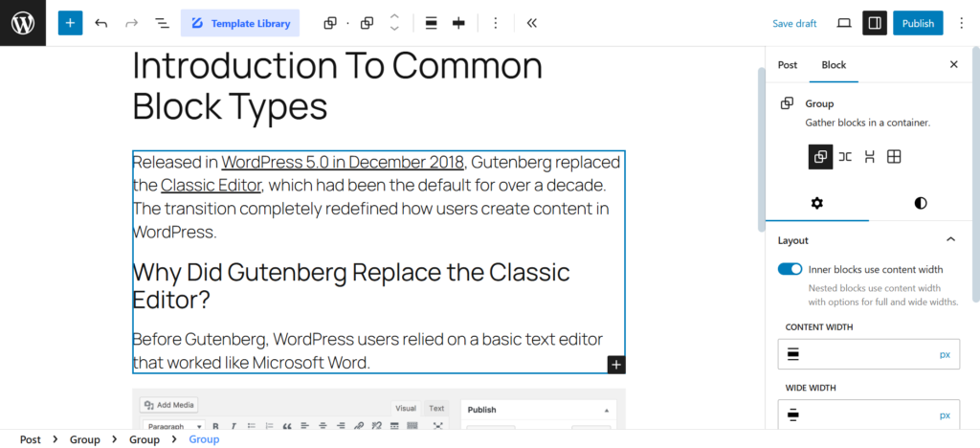Screen dimensions: 980x448
Task: Select the highlighted blue Group breadcrumb
Action: point(204,439)
